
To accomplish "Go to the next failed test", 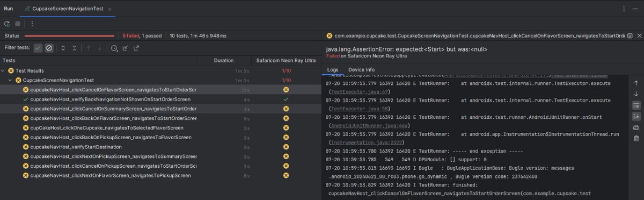I will tap(100, 48).
